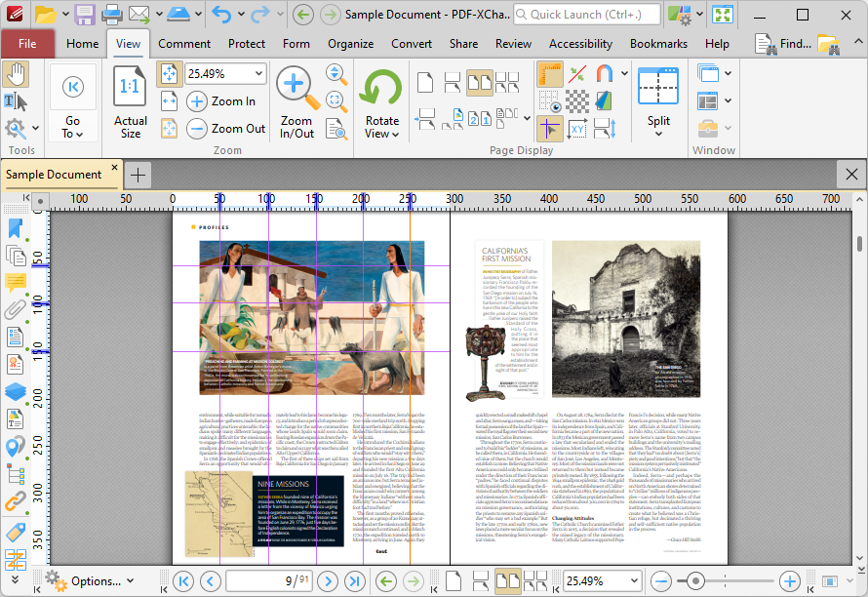868x597 pixels.
Task: Switch to the Home ribbon tab
Action: point(83,44)
